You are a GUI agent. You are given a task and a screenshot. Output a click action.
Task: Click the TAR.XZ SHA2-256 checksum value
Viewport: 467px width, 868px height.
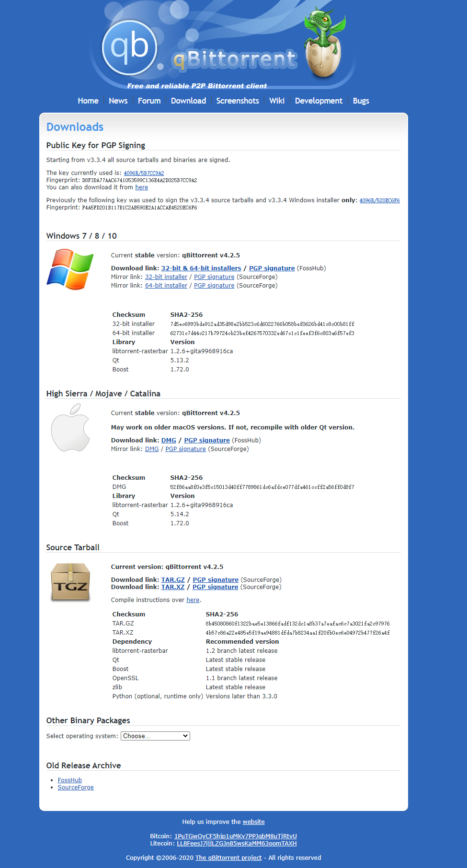pyautogui.click(x=298, y=633)
